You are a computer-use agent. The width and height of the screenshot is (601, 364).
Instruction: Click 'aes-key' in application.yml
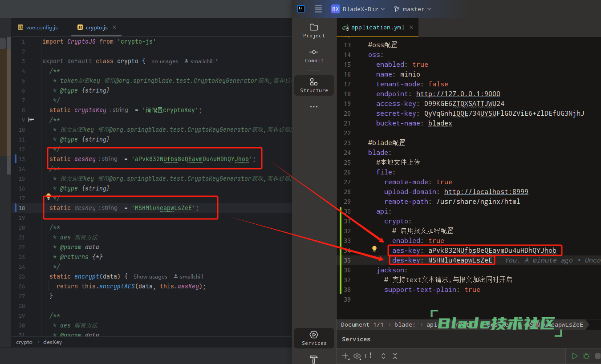click(x=406, y=251)
